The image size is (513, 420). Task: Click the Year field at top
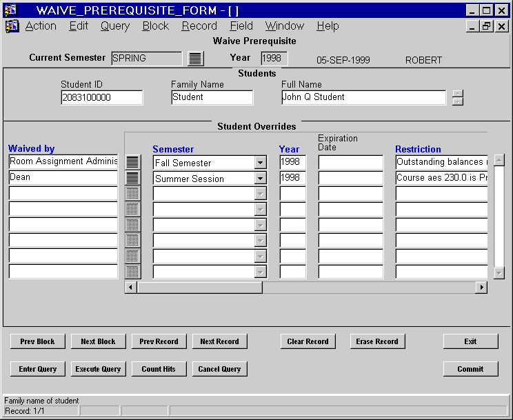point(274,58)
